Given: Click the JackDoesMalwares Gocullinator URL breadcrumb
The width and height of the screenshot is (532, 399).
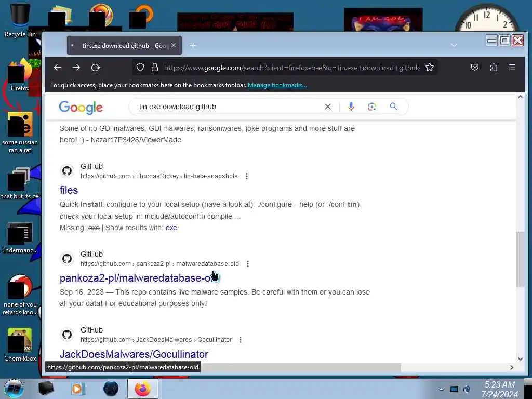Looking at the screenshot, I should coord(156,340).
